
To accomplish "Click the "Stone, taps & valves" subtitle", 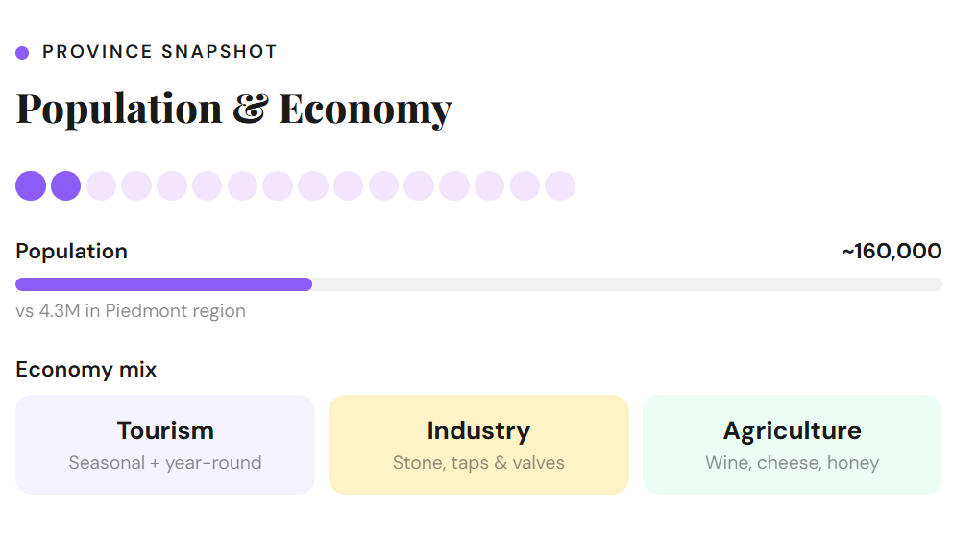I will (478, 463).
